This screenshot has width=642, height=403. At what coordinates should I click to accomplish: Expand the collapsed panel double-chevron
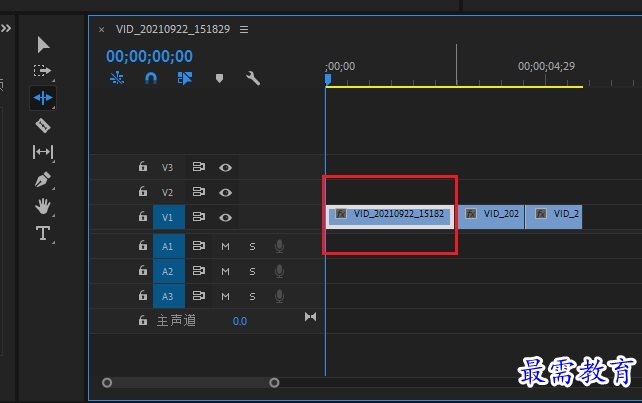point(6,28)
